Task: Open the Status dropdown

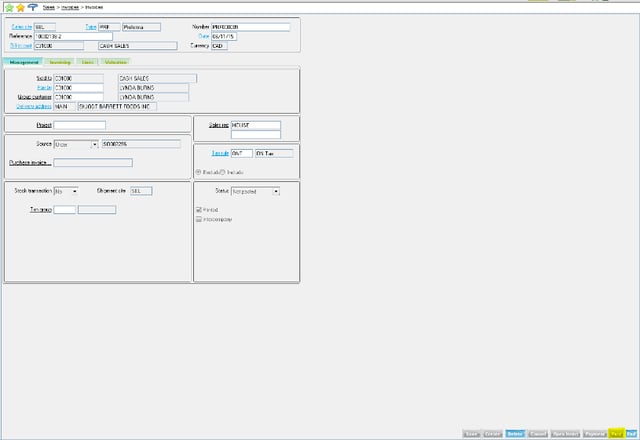Action: 276,190
